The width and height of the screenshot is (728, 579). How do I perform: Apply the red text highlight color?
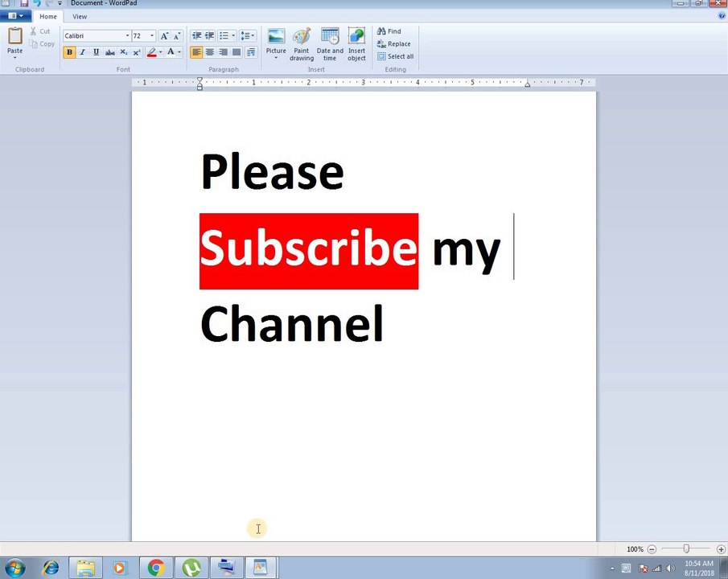151,52
